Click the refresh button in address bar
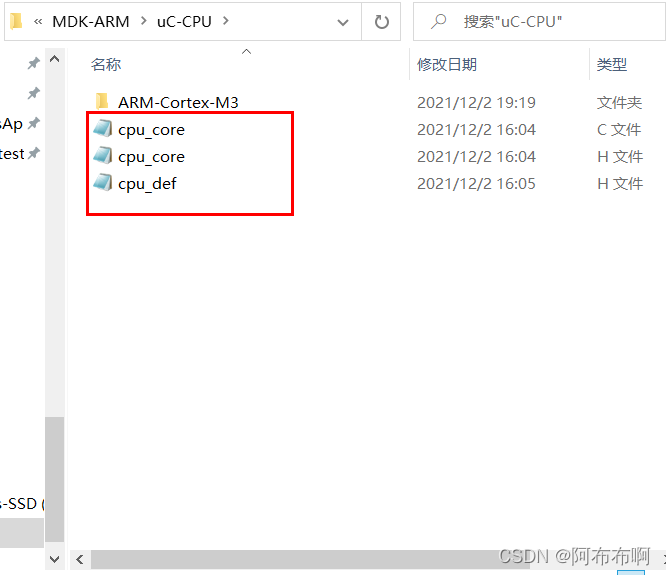This screenshot has width=666, height=575. point(381,22)
